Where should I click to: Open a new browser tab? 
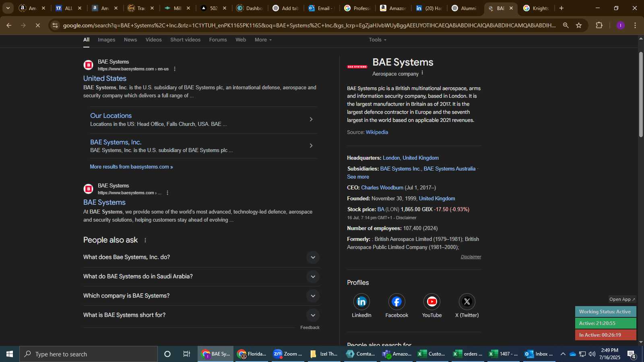(561, 8)
